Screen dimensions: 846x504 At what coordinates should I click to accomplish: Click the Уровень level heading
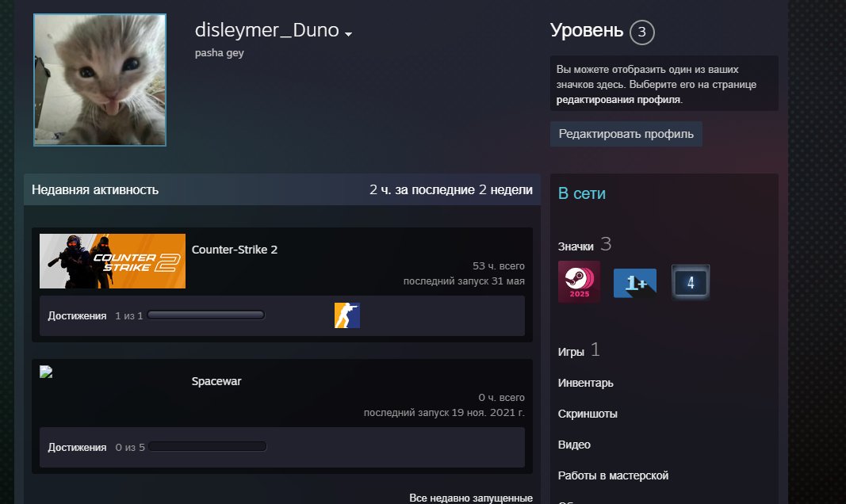click(587, 30)
